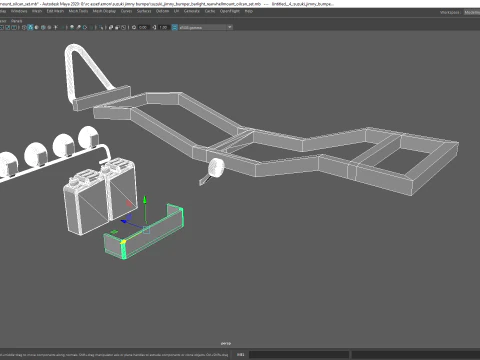
Task: Toggle X-ray active components icon
Action: [x=117, y=27]
